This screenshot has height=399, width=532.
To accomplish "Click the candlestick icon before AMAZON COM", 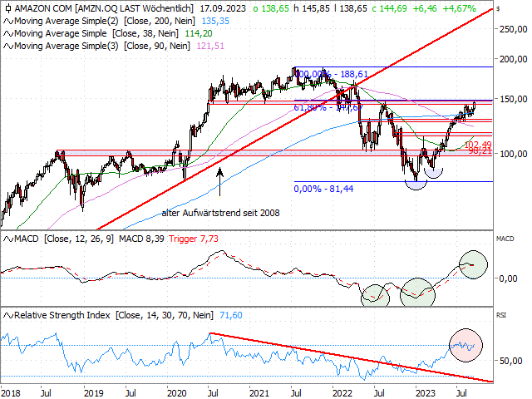I will [x=8, y=8].
